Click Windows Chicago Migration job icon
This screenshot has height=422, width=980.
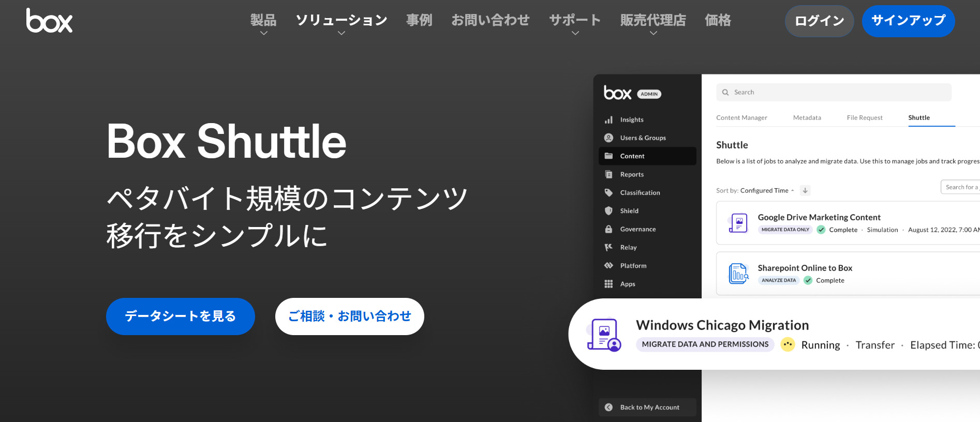coord(604,335)
